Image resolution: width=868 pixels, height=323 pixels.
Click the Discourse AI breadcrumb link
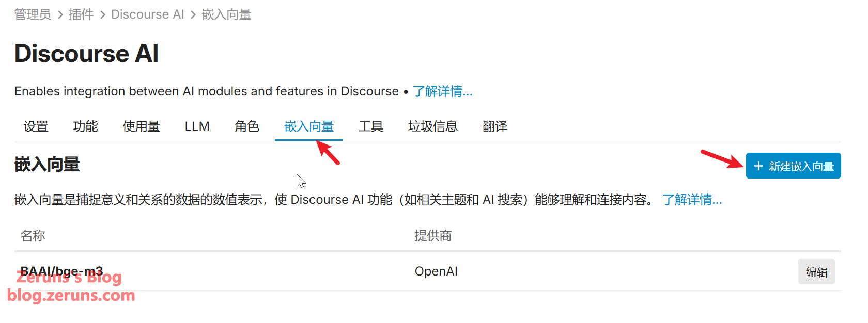point(147,14)
